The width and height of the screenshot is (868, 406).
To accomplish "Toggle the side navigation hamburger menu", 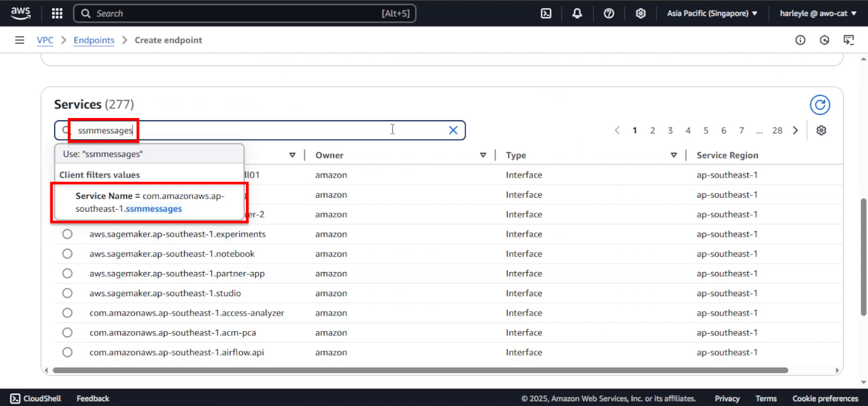I will point(19,40).
